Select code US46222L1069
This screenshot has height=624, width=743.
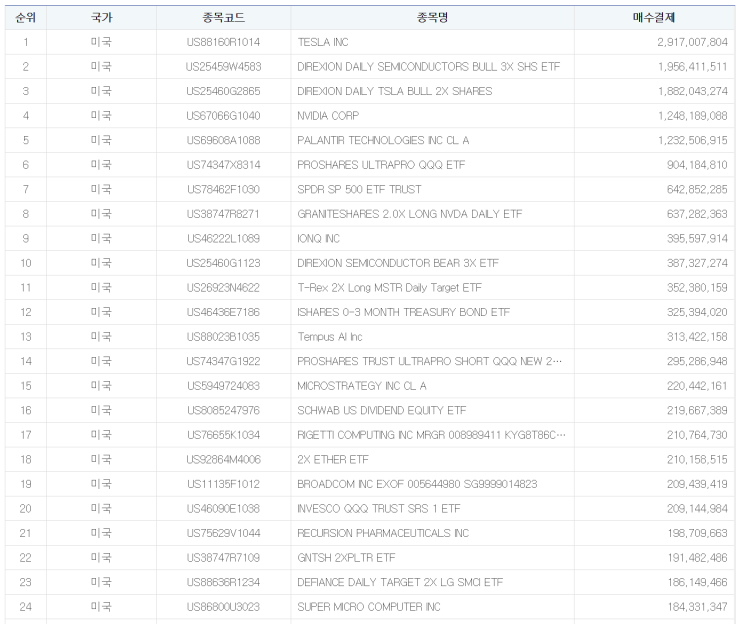pos(223,238)
